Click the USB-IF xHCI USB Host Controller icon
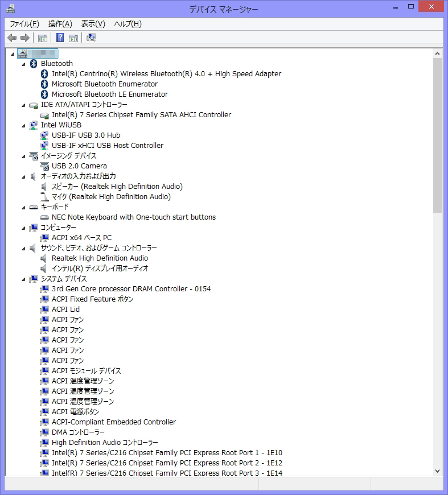Viewport: 448px width, 495px height. coord(44,146)
